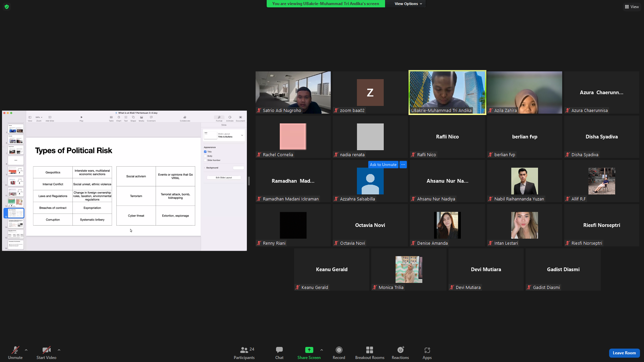Open the View Options dropdown
644x362 pixels.
point(408,4)
